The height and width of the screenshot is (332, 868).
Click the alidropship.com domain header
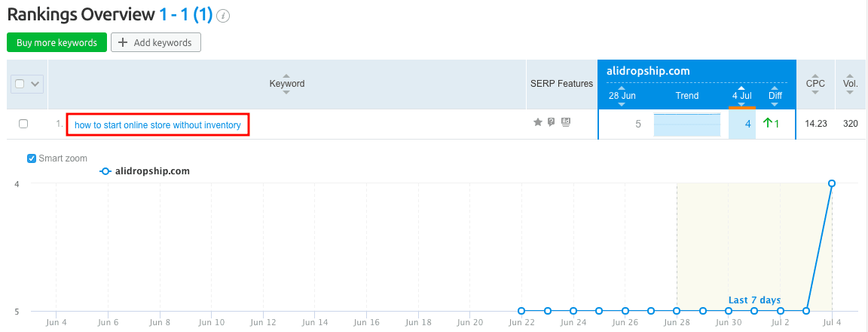tap(648, 71)
